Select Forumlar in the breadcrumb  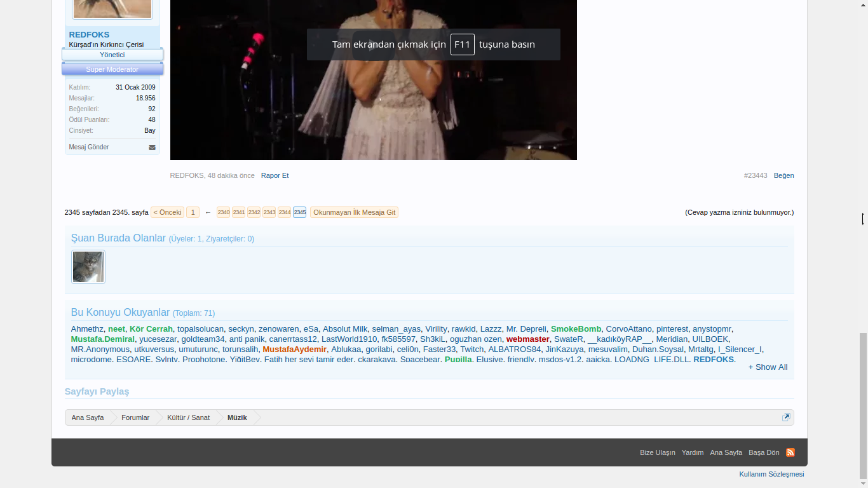coord(135,417)
